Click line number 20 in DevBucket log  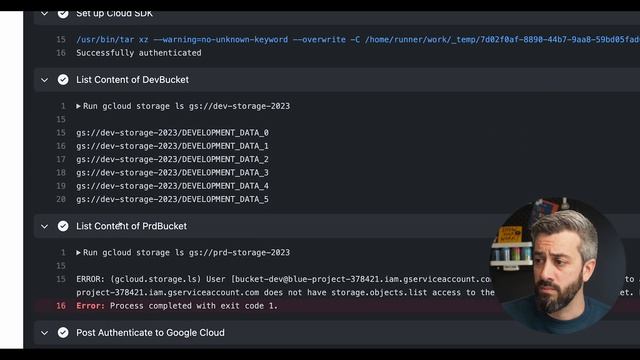point(61,199)
